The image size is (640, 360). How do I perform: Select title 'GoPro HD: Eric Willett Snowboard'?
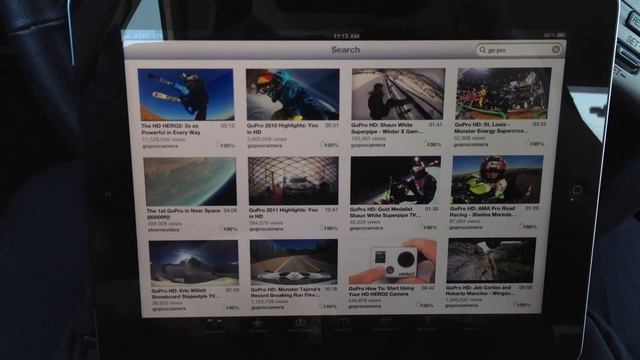click(186, 293)
